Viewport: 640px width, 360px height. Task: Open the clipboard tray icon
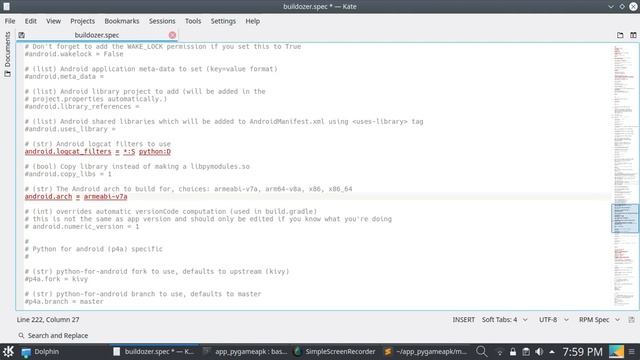[x=526, y=352]
